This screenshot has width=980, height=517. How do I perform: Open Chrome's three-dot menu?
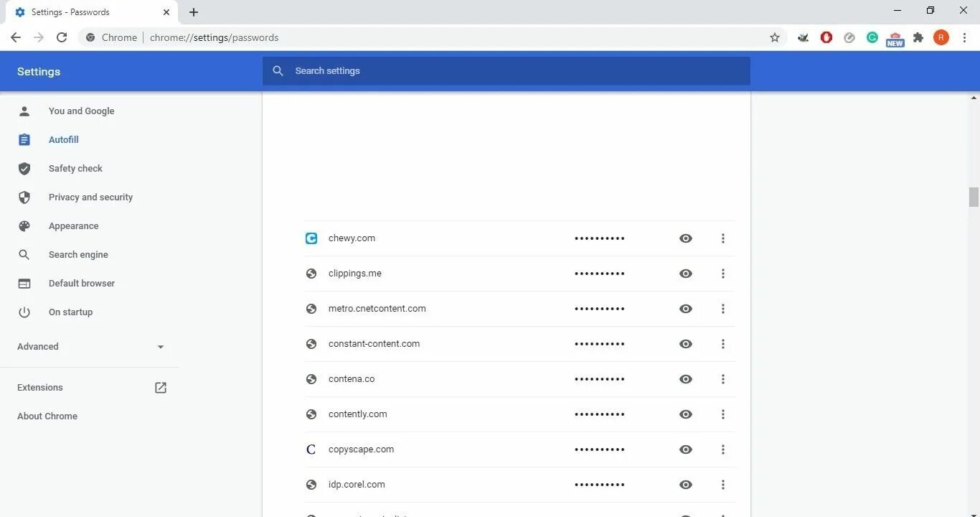point(964,37)
